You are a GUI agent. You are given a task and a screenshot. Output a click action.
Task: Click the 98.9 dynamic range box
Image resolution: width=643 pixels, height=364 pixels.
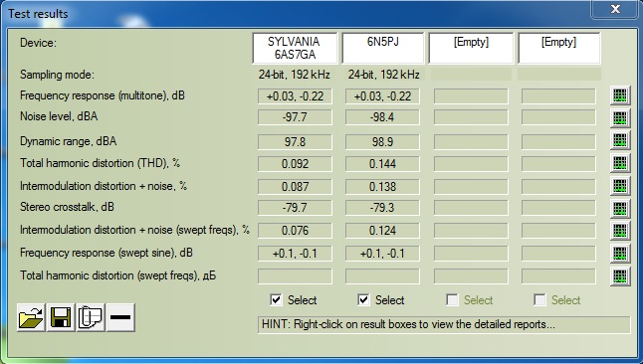(x=382, y=142)
